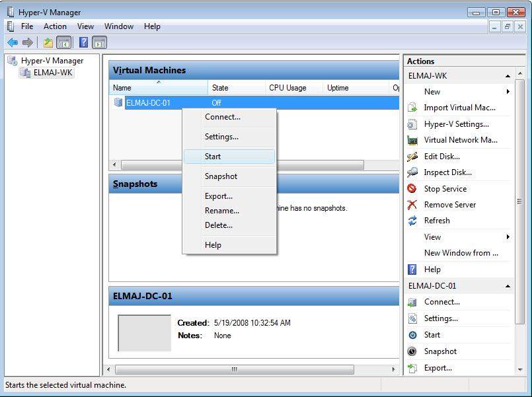Click the Virtual Network Manager icon
532x397 pixels.
pos(412,140)
